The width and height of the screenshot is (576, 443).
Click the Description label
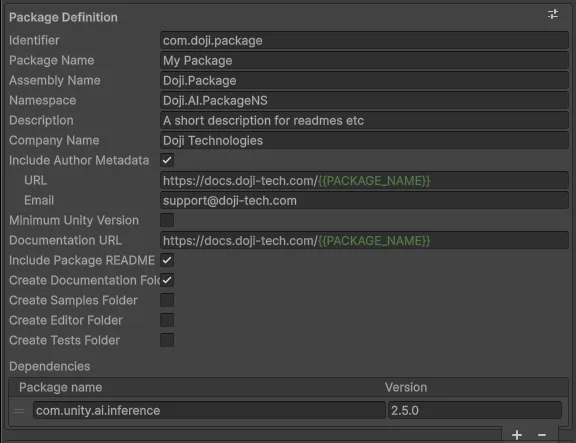[41, 120]
